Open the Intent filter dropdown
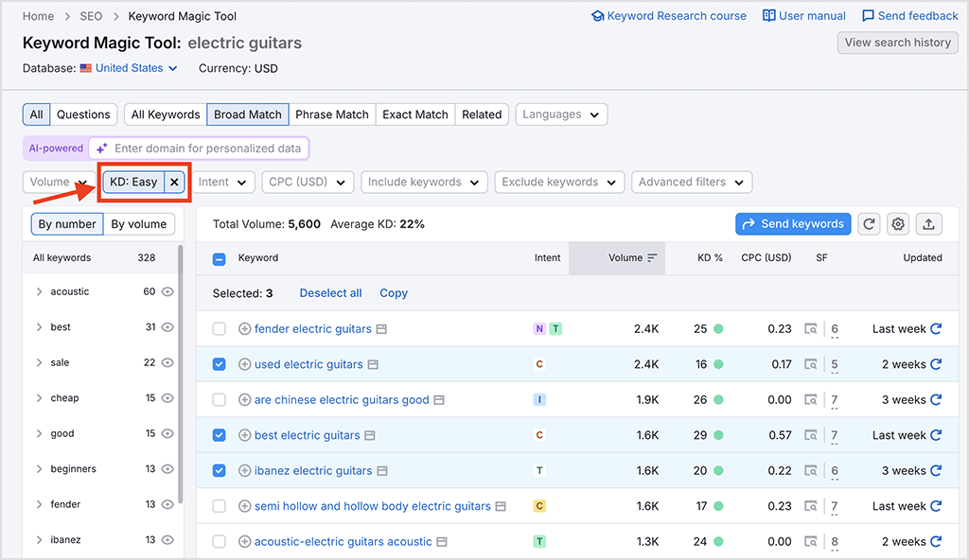This screenshot has height=560, width=969. pos(222,182)
